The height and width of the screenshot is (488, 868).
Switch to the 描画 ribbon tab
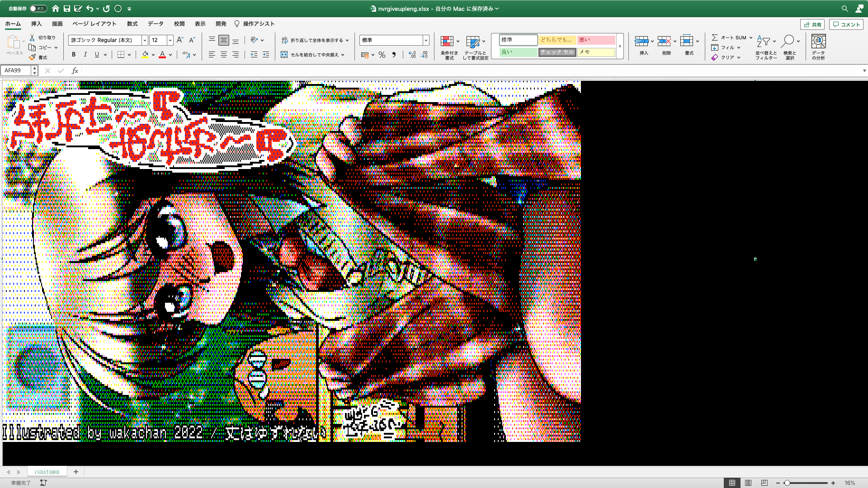coord(57,24)
